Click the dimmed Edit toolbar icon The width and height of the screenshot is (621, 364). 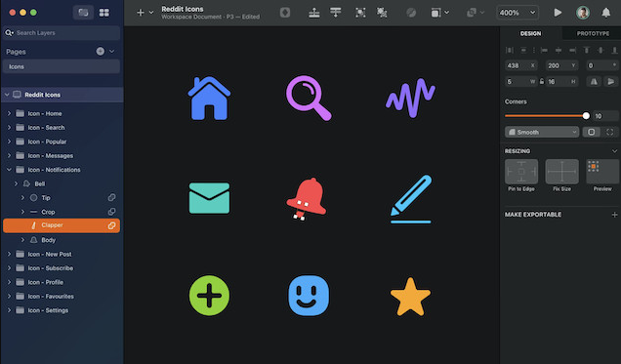(x=411, y=13)
